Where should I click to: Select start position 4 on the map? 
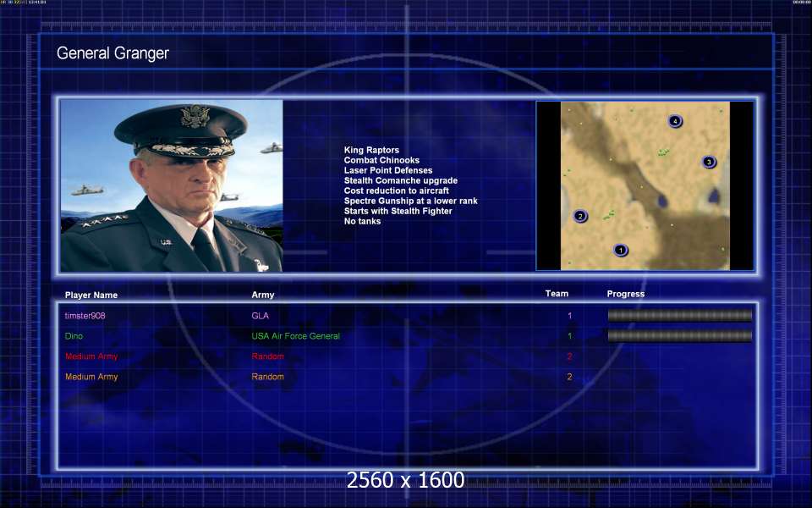675,121
